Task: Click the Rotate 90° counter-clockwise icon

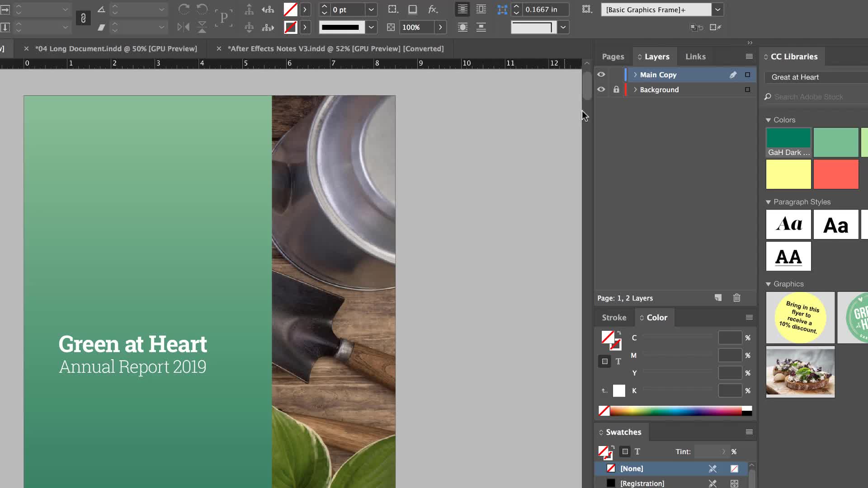Action: pyautogui.click(x=202, y=9)
